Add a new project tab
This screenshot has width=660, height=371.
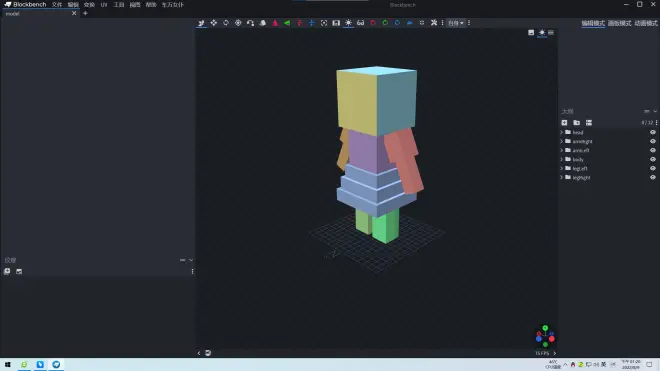click(x=85, y=13)
